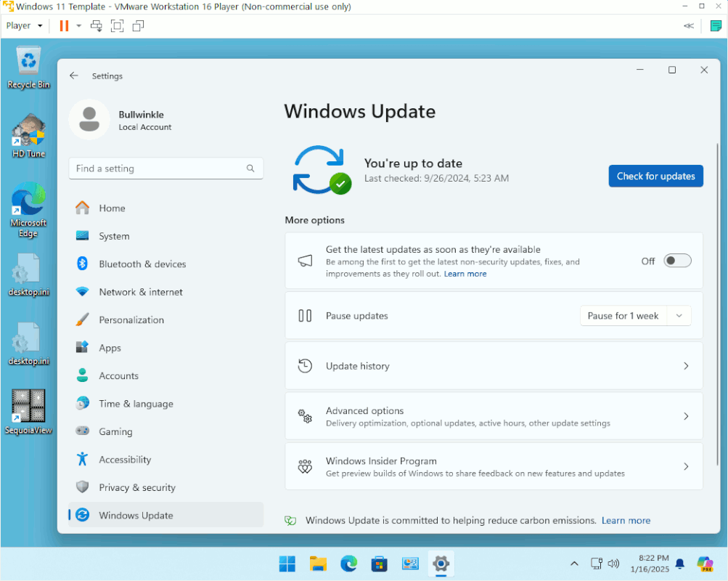
Task: Open File Explorer from the taskbar
Action: tap(318, 564)
